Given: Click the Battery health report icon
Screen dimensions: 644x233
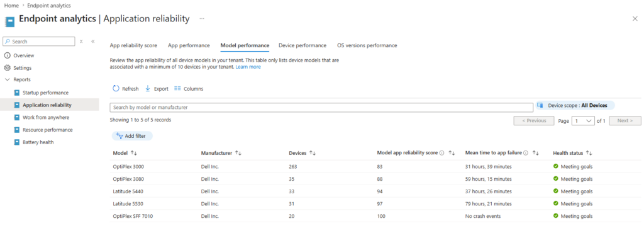Looking at the screenshot, I should [x=17, y=142].
